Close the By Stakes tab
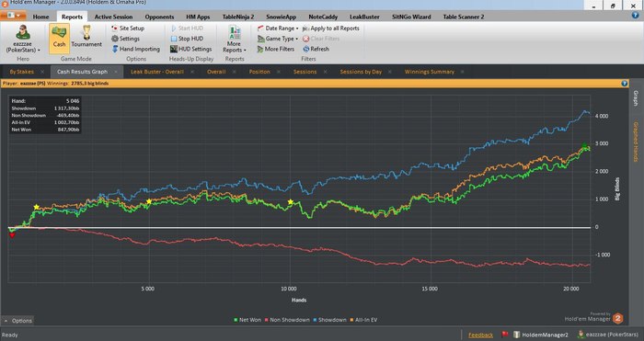 click(43, 72)
